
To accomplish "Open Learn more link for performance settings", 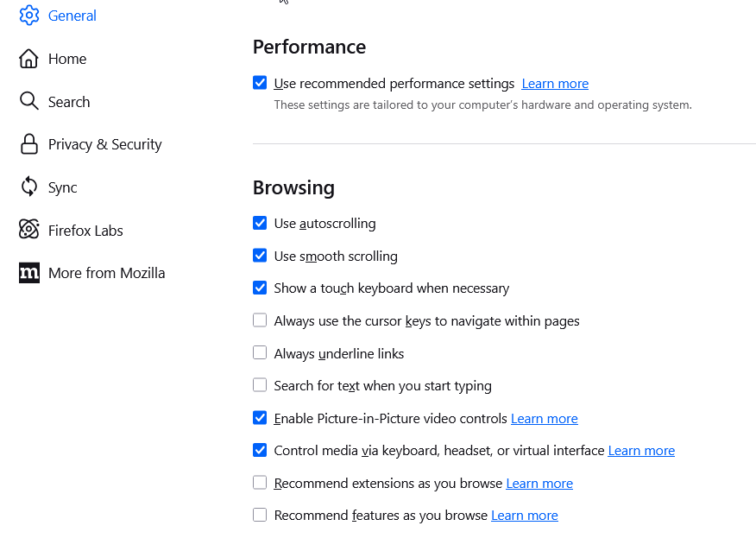I will tap(555, 84).
